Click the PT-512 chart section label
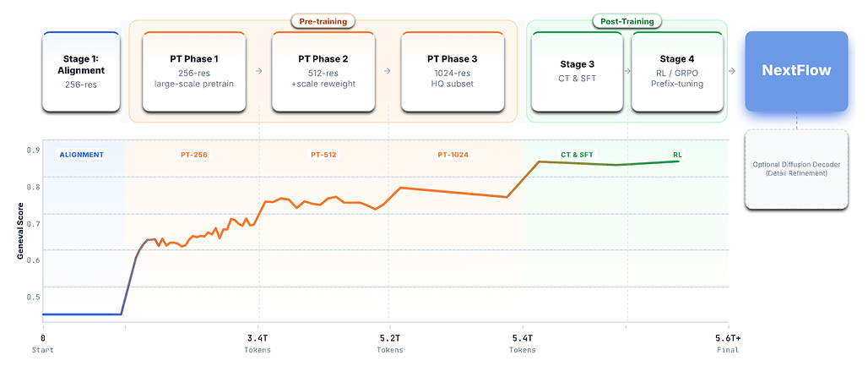This screenshot has width=868, height=377. tap(324, 155)
